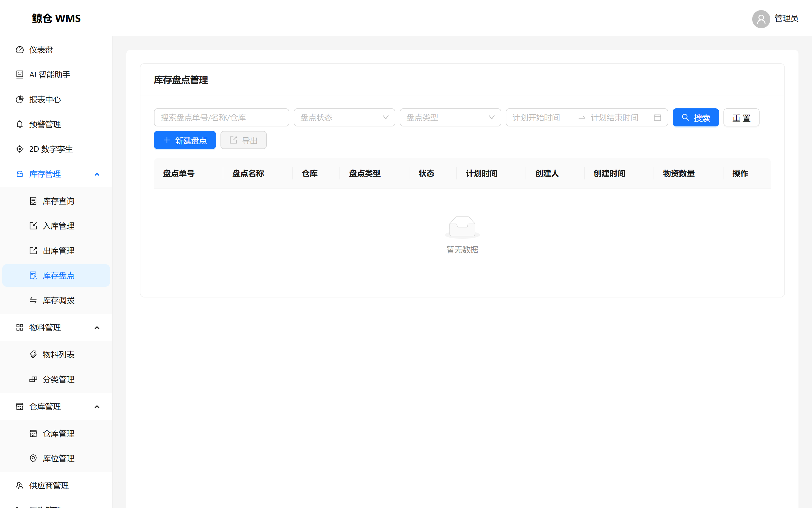Click the export icon on 导出 button
Image resolution: width=812 pixels, height=508 pixels.
pos(233,140)
